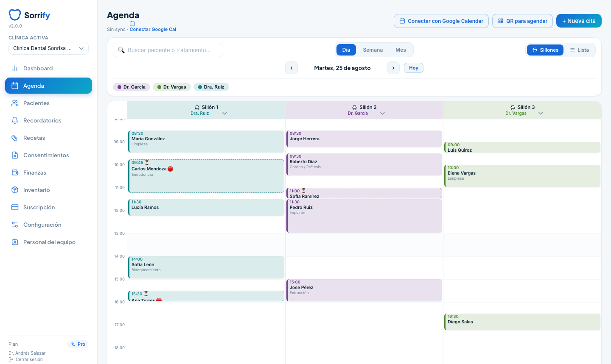Open the Recetas section
Viewport: 611px width, 364px height.
(x=48, y=138)
